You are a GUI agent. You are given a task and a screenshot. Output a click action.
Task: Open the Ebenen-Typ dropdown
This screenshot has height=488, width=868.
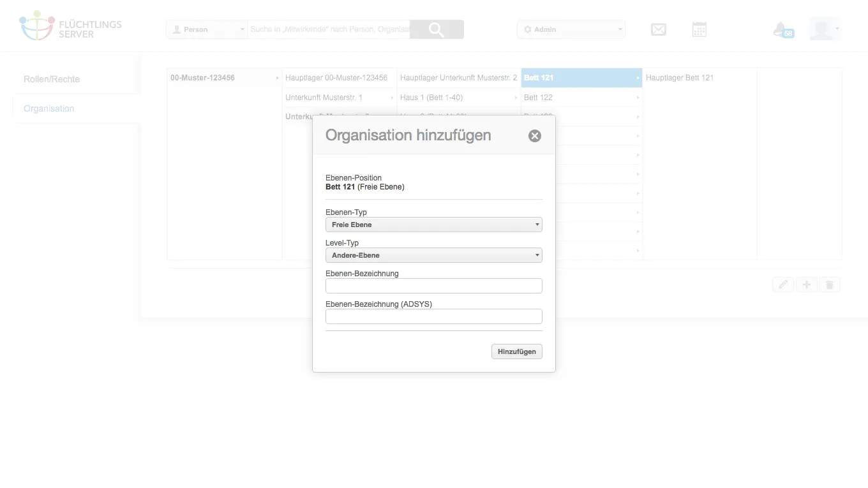(x=434, y=225)
